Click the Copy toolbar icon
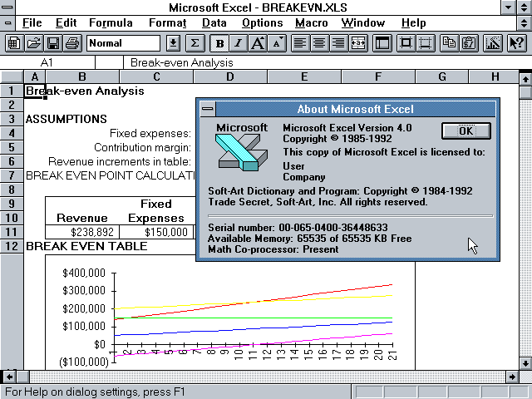 point(450,43)
